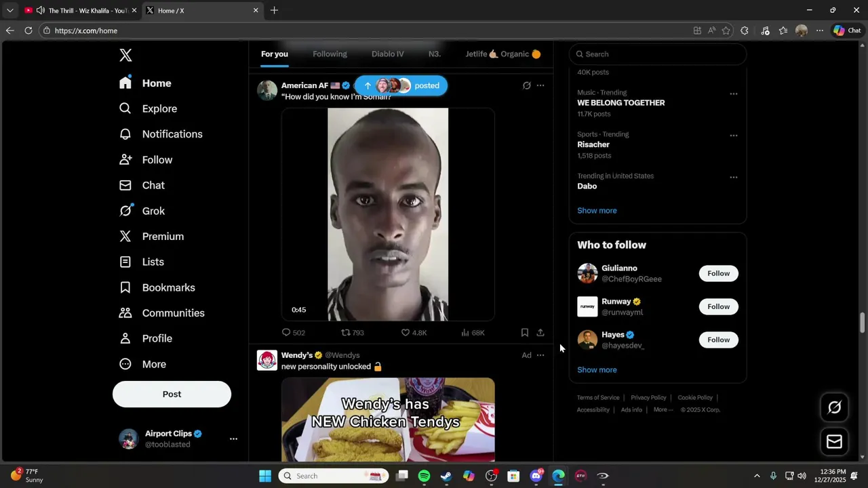Open the Explore search page
The image size is (868, 488).
pyautogui.click(x=149, y=108)
